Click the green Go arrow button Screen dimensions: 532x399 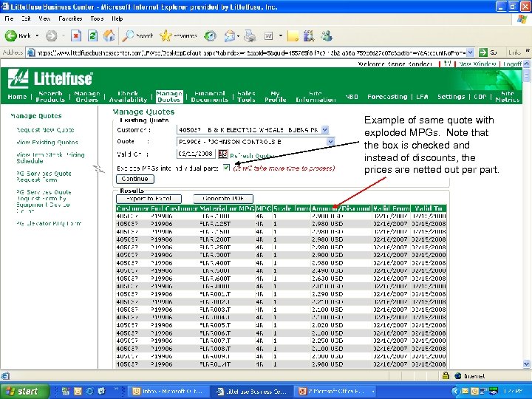[482, 52]
